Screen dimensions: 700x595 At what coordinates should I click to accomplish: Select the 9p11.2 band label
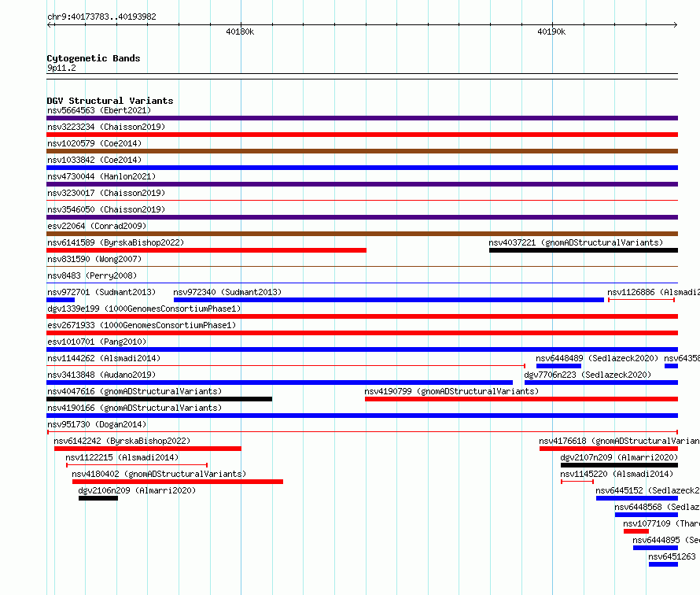[61, 68]
